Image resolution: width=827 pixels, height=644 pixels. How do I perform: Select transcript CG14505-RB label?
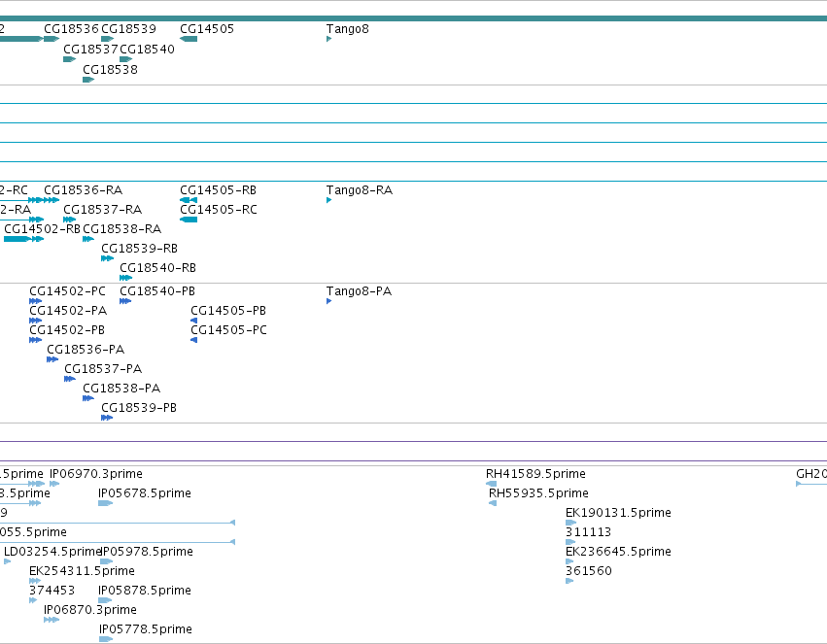click(219, 189)
